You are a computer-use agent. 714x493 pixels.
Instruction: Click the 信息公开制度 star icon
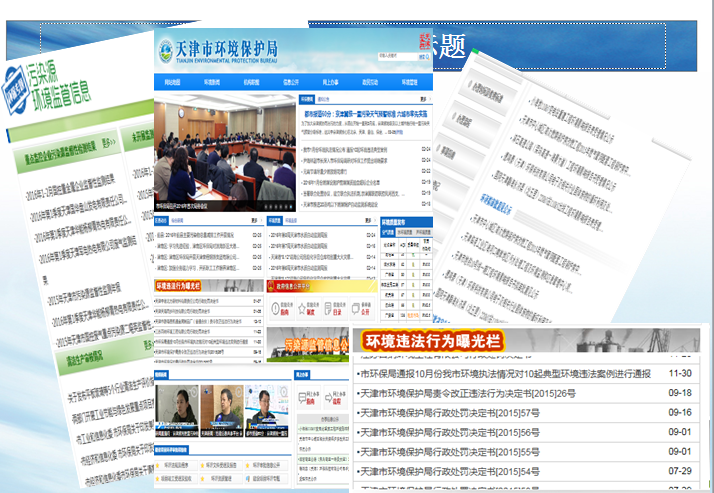302,309
